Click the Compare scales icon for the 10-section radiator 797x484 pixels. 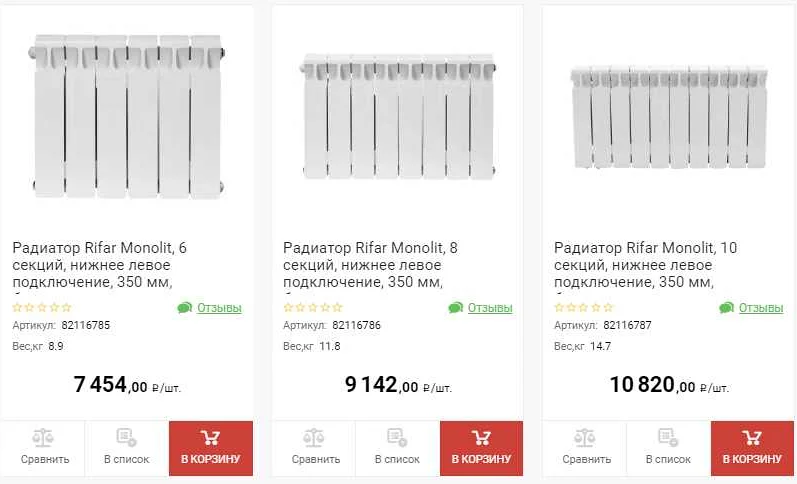coord(586,438)
